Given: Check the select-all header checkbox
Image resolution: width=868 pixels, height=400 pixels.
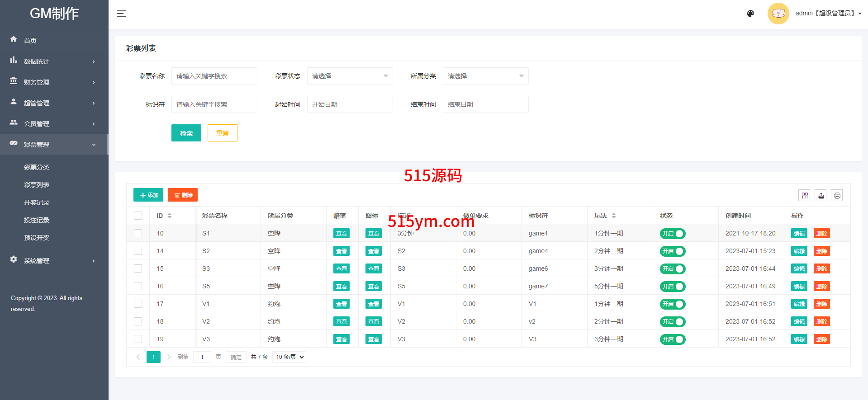Looking at the screenshot, I should (138, 216).
